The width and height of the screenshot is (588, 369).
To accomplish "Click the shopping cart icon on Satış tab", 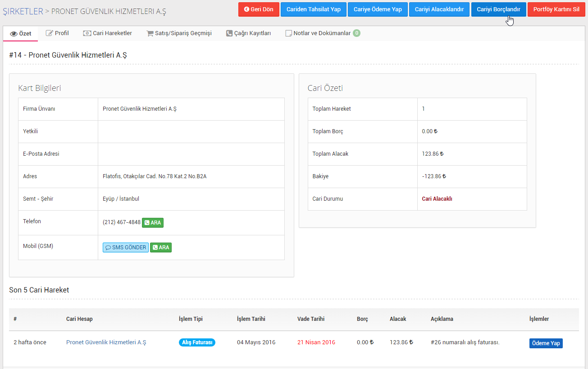I will (x=150, y=33).
